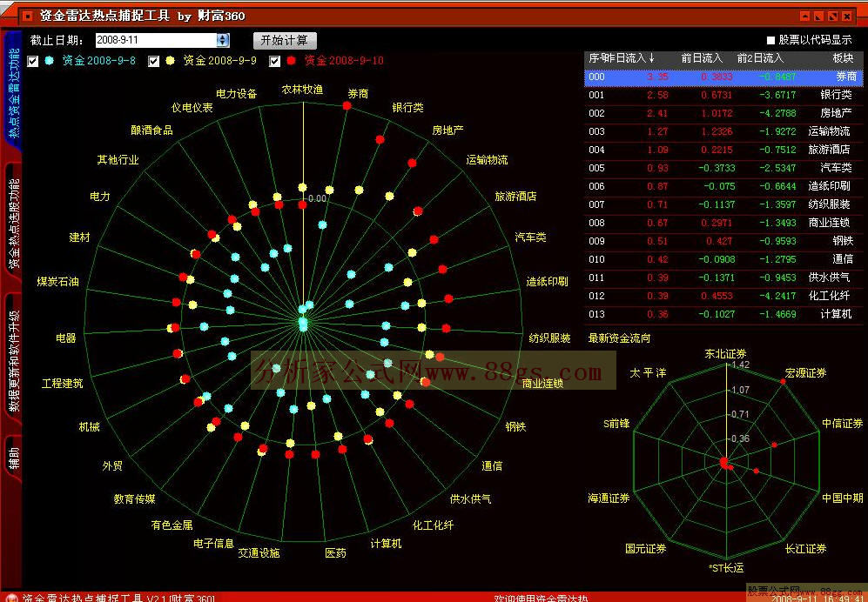Screen dimensions: 868x602
Task: Click the 医药 radar axis label
Action: pyautogui.click(x=335, y=552)
